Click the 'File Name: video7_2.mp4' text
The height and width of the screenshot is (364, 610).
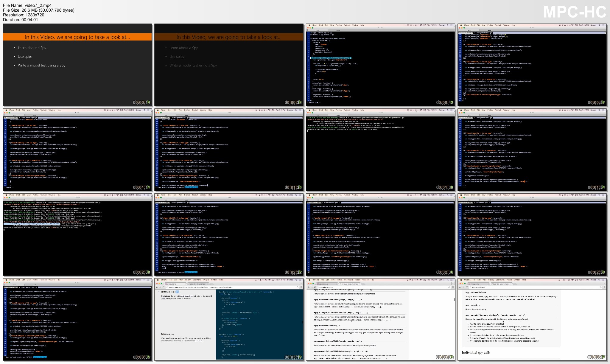tap(27, 5)
